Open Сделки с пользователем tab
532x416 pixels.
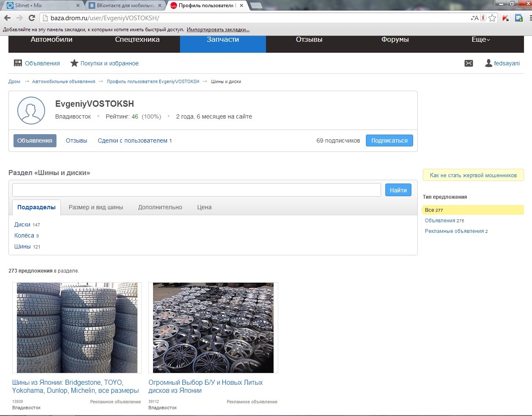point(134,140)
